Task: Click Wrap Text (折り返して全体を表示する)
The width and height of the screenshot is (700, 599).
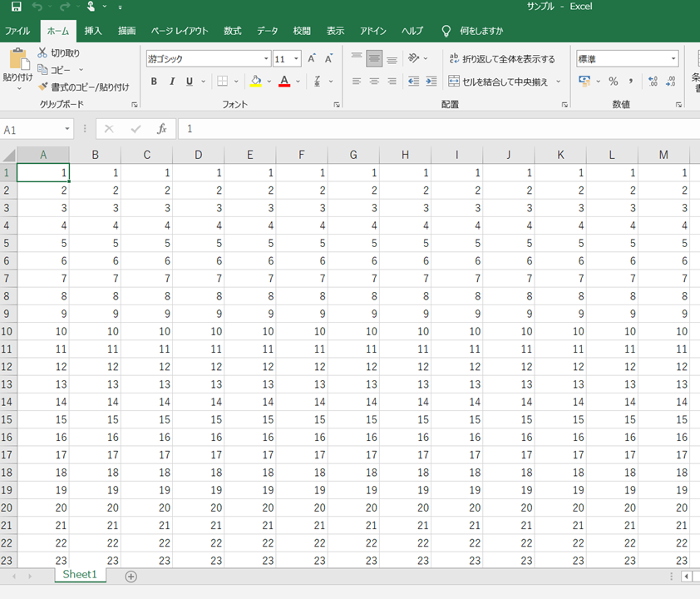Action: coord(502,59)
